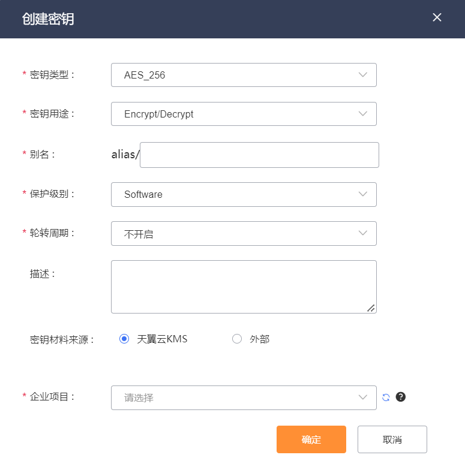Click the textarea resize handle
Viewport: 465px width, 476px height.
click(371, 308)
